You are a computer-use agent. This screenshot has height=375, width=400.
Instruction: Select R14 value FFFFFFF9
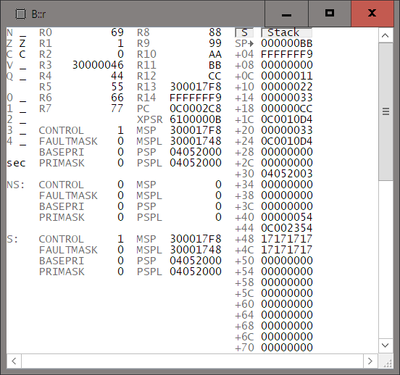(196, 98)
